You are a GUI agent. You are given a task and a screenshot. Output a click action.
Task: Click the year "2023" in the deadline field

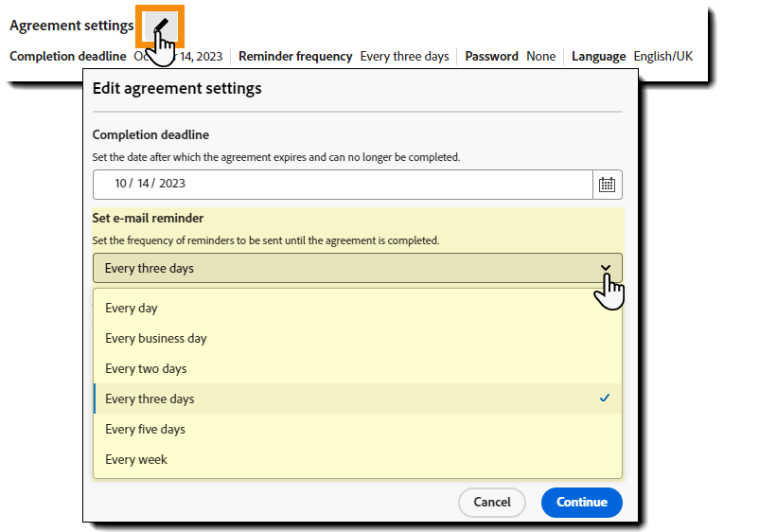[x=171, y=184]
